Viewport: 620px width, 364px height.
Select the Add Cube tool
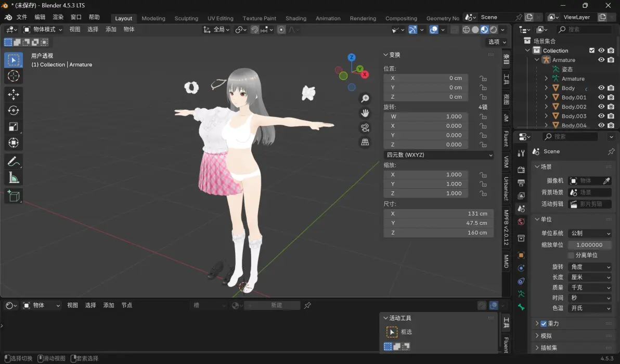(x=14, y=196)
